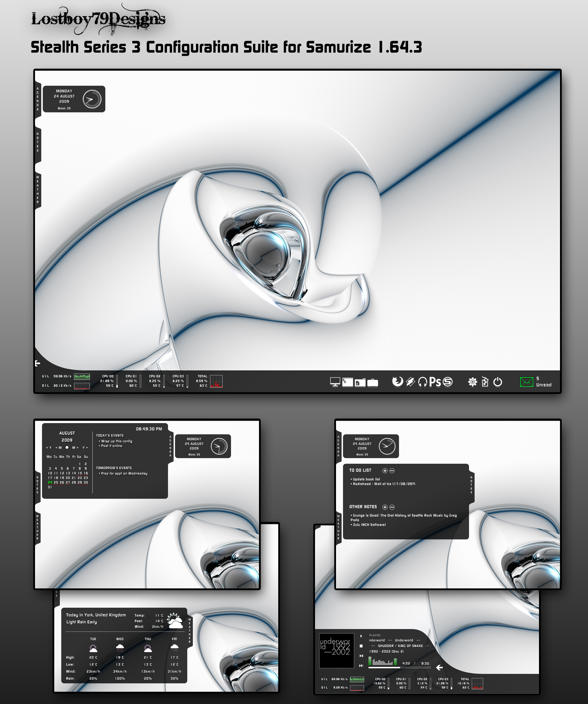Click '08:49:30 PM' time in agenda panel
Screen dimensions: 588x704
click(149, 429)
